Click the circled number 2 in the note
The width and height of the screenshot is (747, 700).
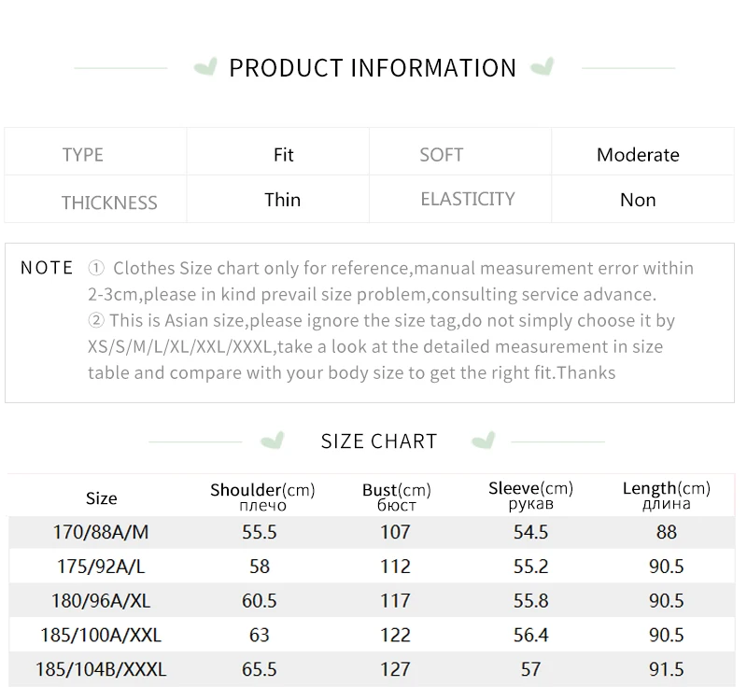coord(96,320)
